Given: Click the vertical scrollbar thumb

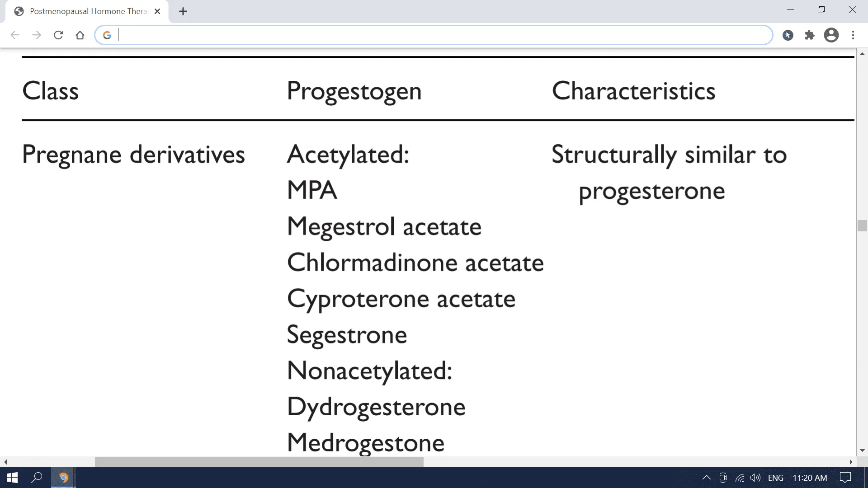Looking at the screenshot, I should click(862, 225).
